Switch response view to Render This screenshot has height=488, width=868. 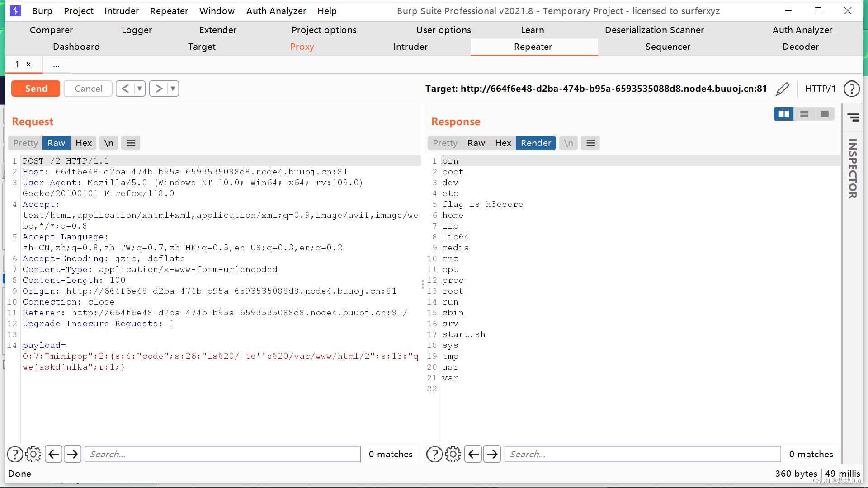pyautogui.click(x=536, y=143)
